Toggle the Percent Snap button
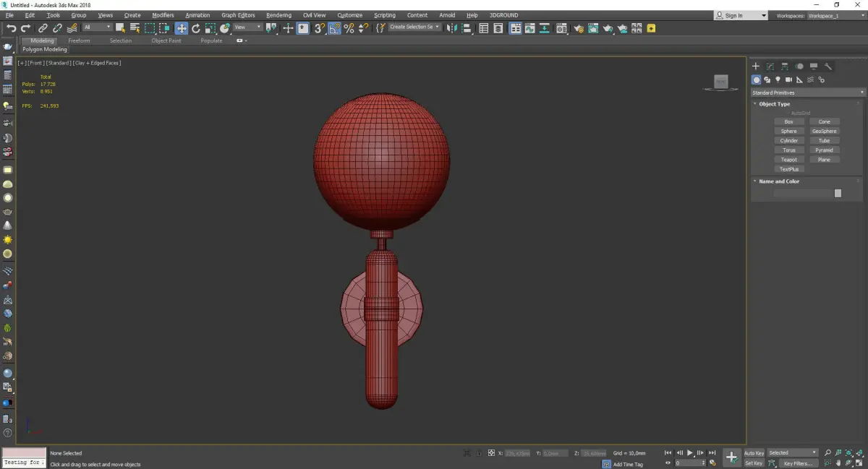Screen dimensions: 868x469 (349, 28)
